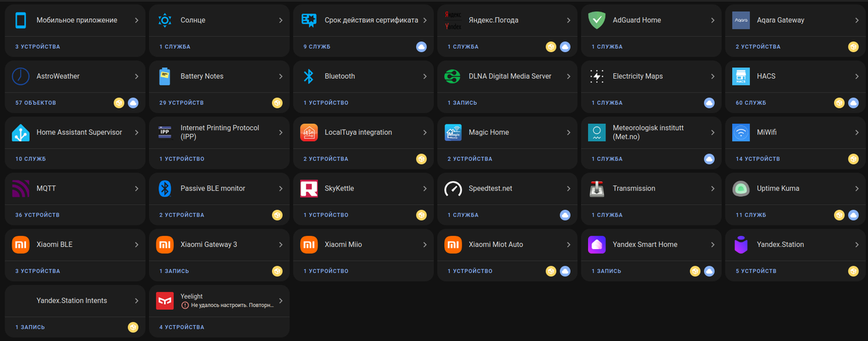Open Magic Home via its chevron arrow
Viewport: 868px width, 341px height.
coord(569,132)
